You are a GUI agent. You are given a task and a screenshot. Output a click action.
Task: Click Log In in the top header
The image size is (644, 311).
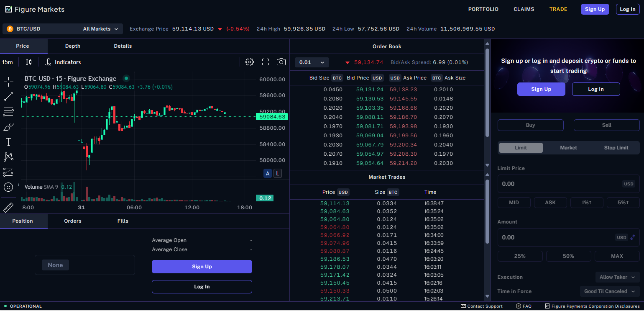pos(628,9)
